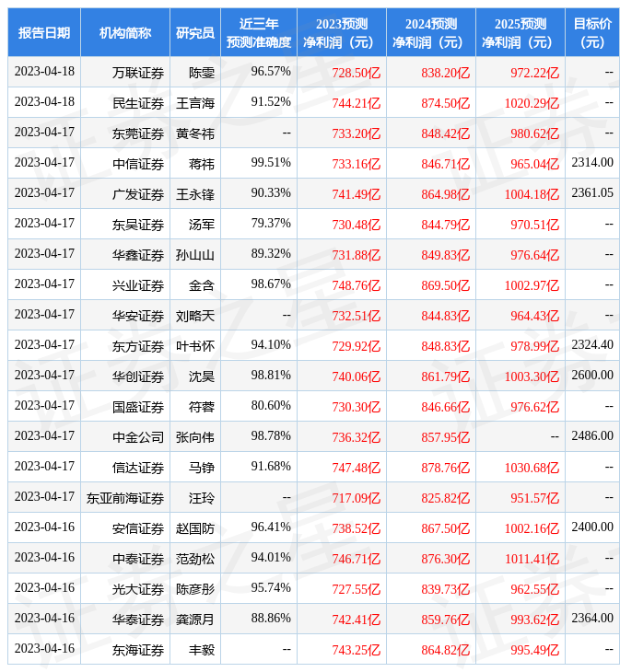
Task: Click the 79.37% accuracy value
Action: pyautogui.click(x=271, y=224)
